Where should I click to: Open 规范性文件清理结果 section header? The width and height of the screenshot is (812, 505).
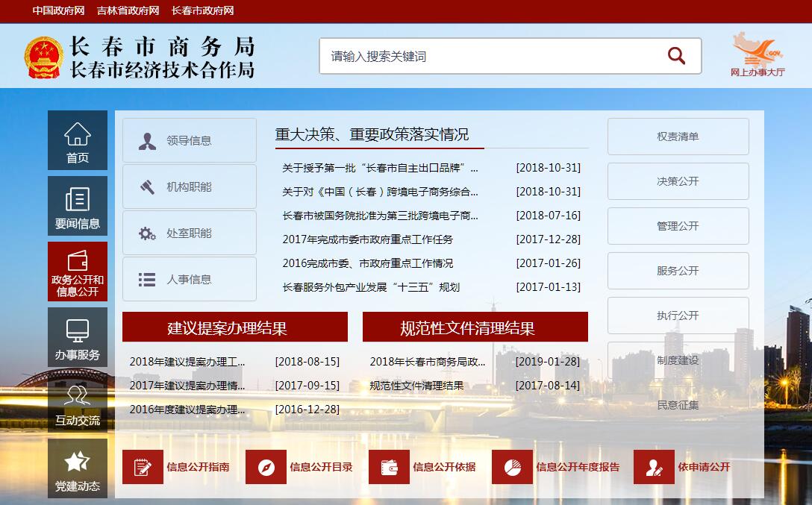coord(475,327)
